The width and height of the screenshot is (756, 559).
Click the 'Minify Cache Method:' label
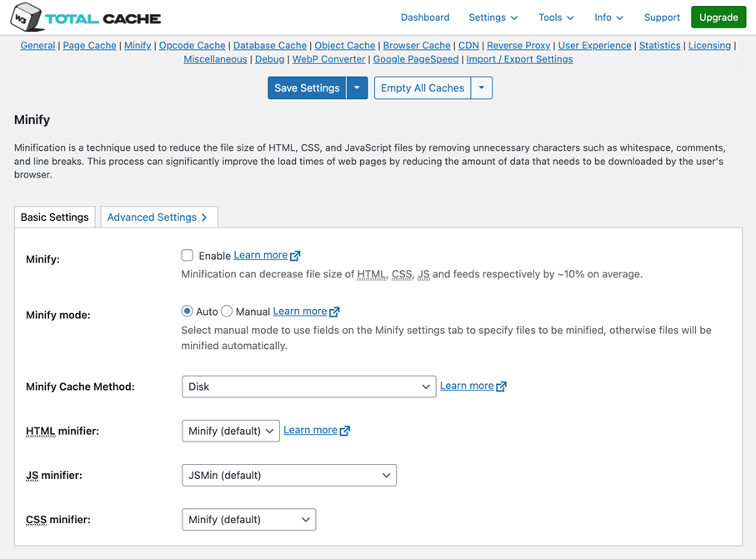pos(81,387)
